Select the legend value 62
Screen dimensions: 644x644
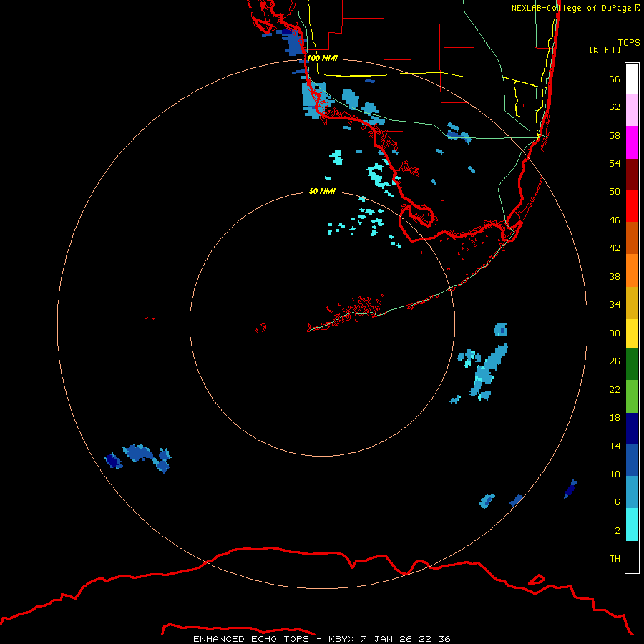[615, 107]
